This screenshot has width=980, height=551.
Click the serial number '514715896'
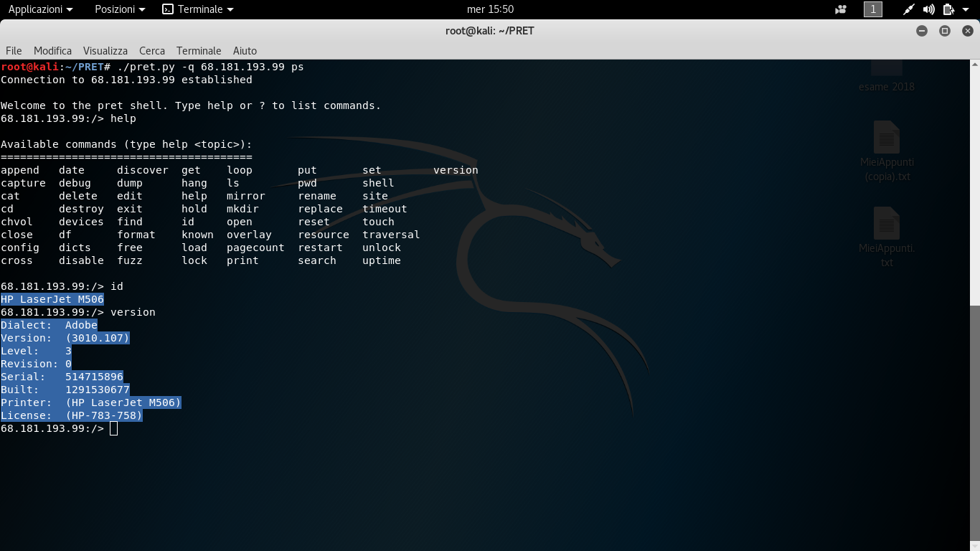(x=94, y=377)
